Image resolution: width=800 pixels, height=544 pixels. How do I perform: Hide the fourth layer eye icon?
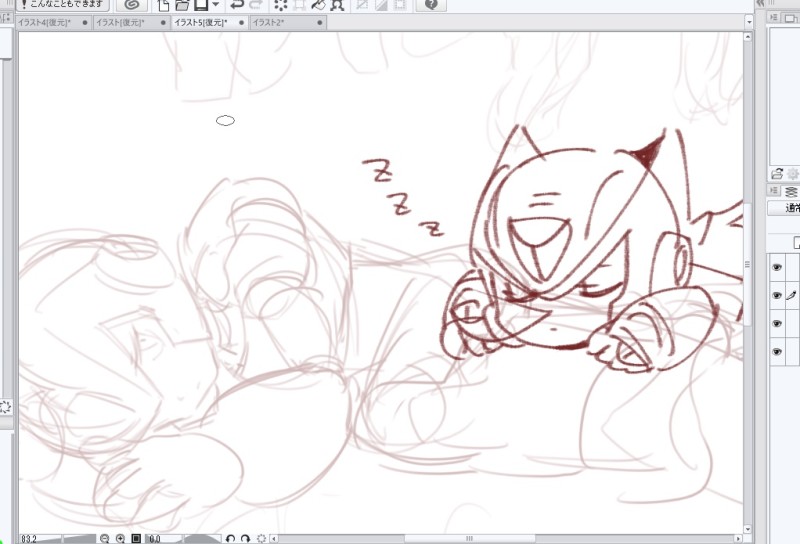[777, 352]
